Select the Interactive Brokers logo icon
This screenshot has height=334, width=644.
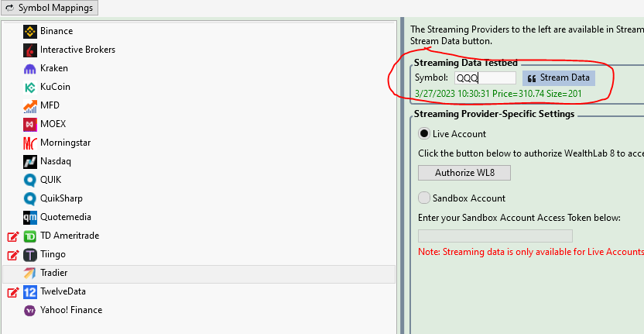point(30,50)
